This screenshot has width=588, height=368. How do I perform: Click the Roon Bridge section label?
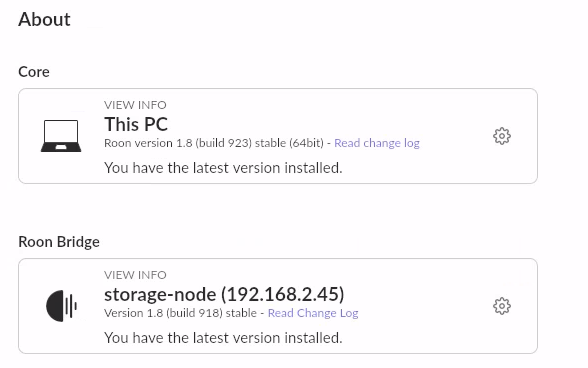(59, 242)
